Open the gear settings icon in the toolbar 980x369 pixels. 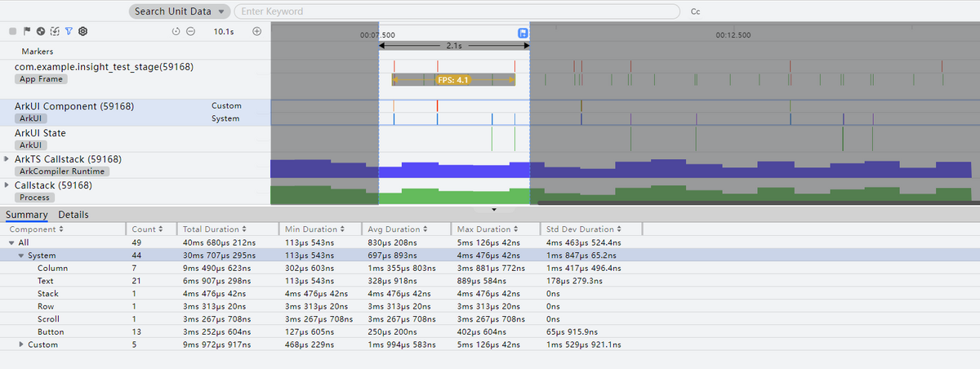82,31
